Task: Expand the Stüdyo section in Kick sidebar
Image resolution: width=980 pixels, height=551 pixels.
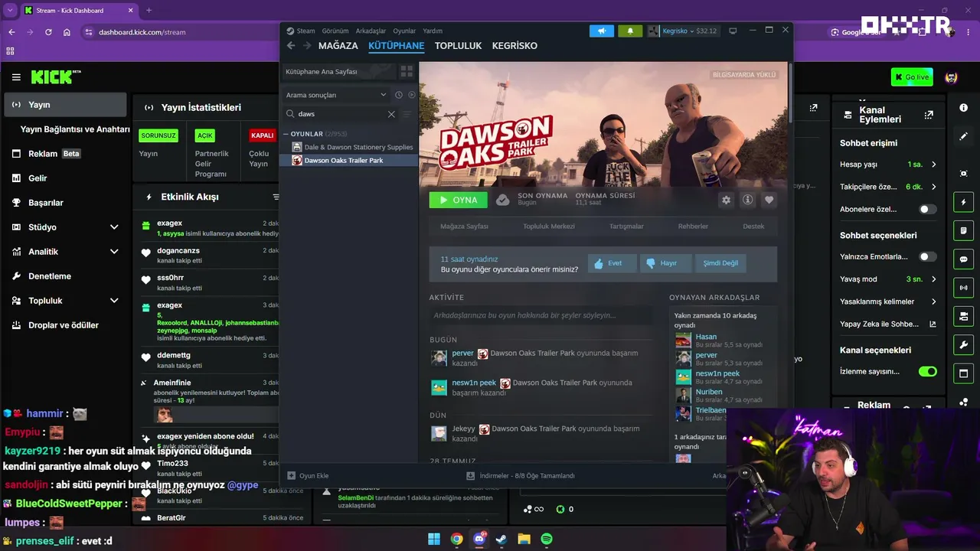Action: click(x=114, y=227)
